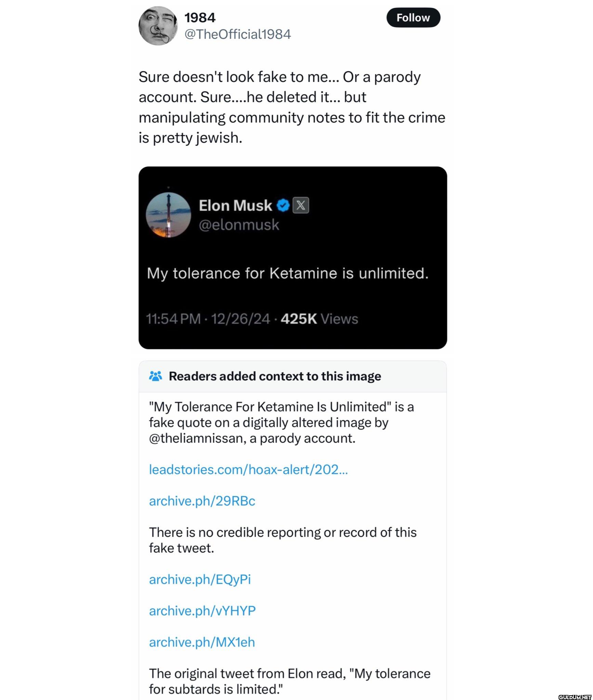This screenshot has width=593, height=700.
Task: Open the archive.ph/EQyPi link
Action: pyautogui.click(x=200, y=579)
